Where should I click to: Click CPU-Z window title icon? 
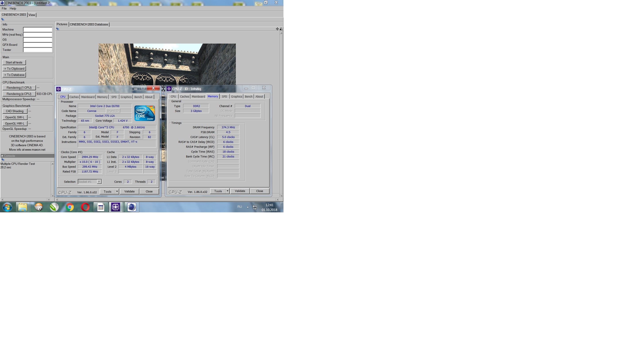click(58, 89)
